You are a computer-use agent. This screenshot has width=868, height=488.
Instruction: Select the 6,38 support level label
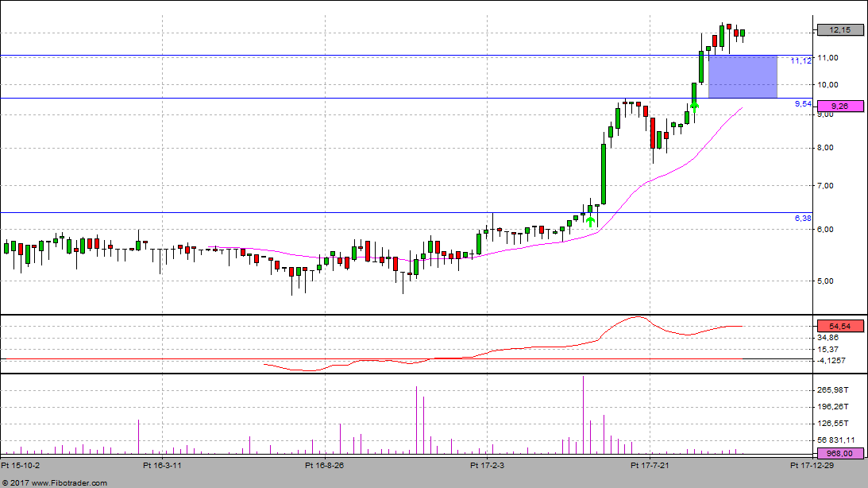tap(803, 219)
